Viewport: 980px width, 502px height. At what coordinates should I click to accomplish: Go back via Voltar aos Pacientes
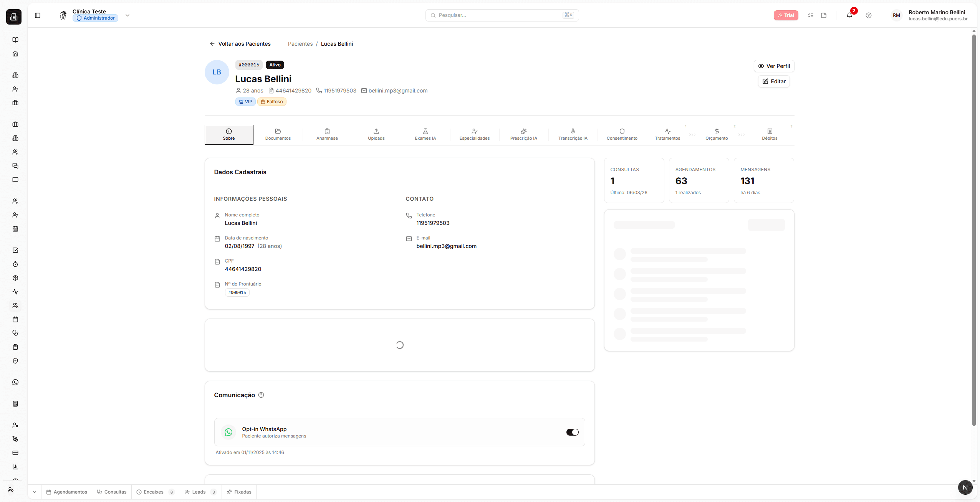(x=240, y=44)
